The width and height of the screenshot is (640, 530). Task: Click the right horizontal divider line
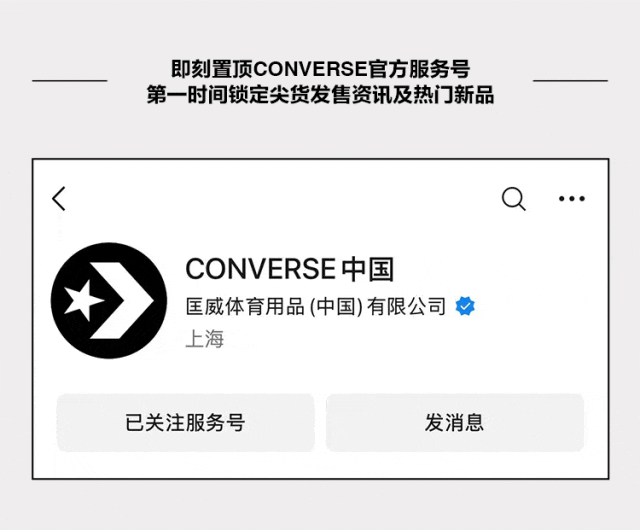point(571,81)
